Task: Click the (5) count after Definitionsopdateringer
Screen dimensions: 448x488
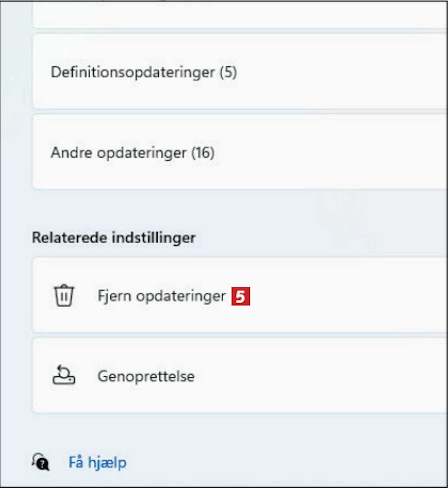Action: tap(228, 72)
